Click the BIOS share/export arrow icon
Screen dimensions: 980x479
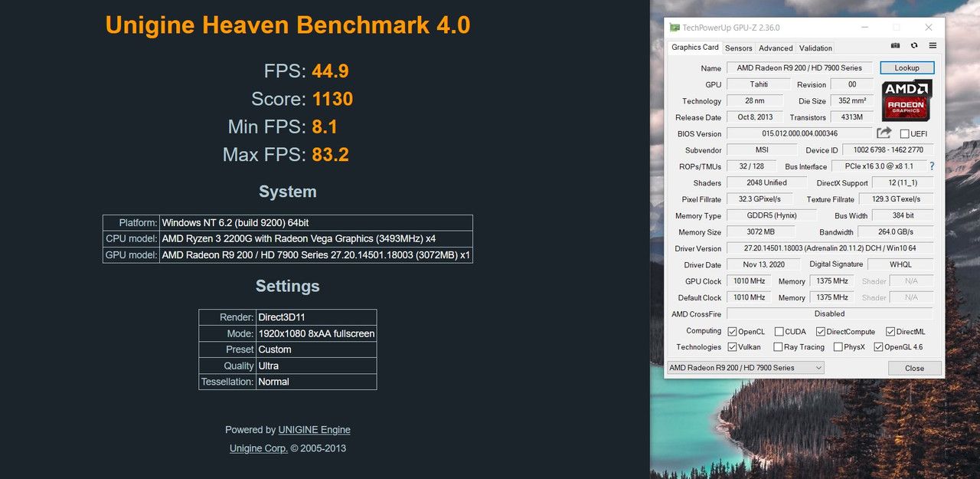884,133
